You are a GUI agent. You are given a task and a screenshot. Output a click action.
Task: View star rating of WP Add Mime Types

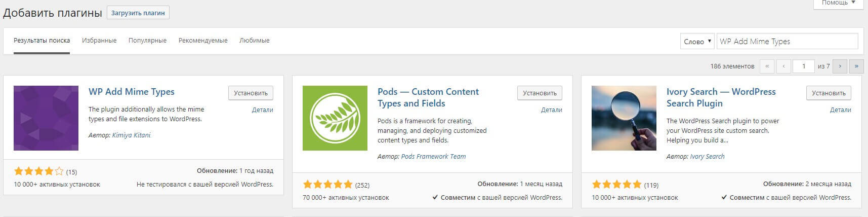pyautogui.click(x=39, y=171)
